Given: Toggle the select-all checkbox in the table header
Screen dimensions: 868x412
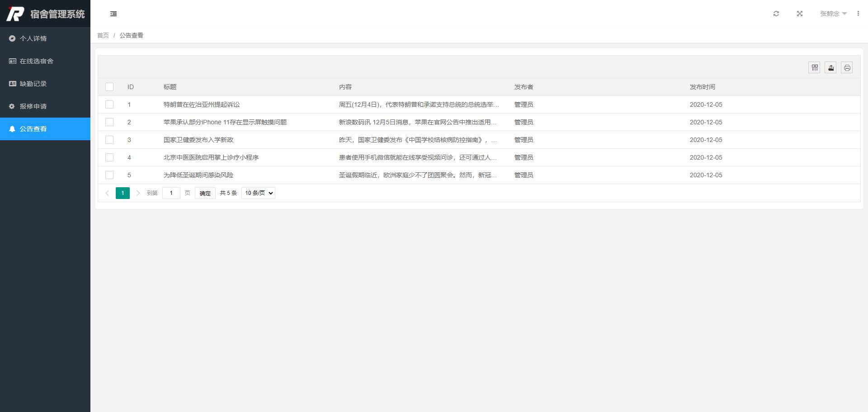Looking at the screenshot, I should click(x=109, y=87).
